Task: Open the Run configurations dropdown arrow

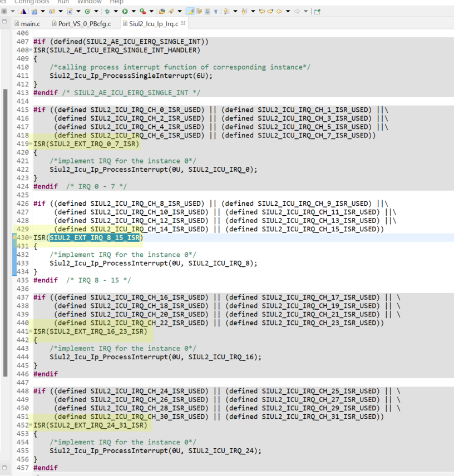Action: [134, 12]
